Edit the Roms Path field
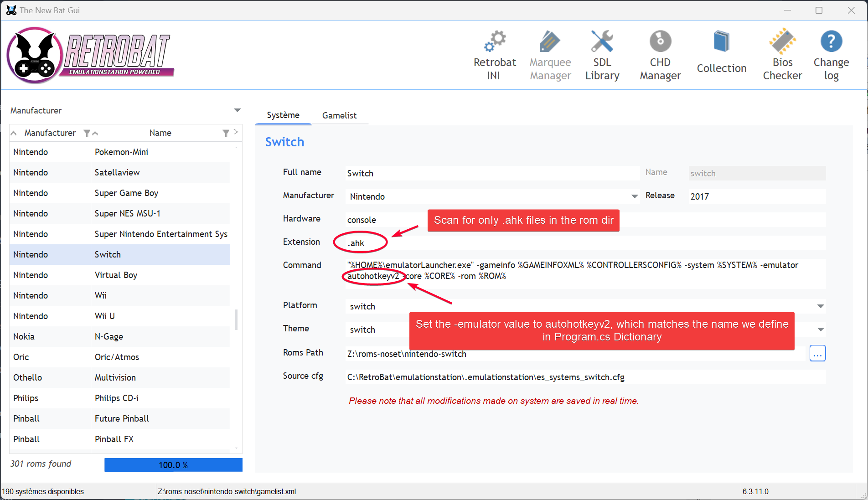 point(575,354)
